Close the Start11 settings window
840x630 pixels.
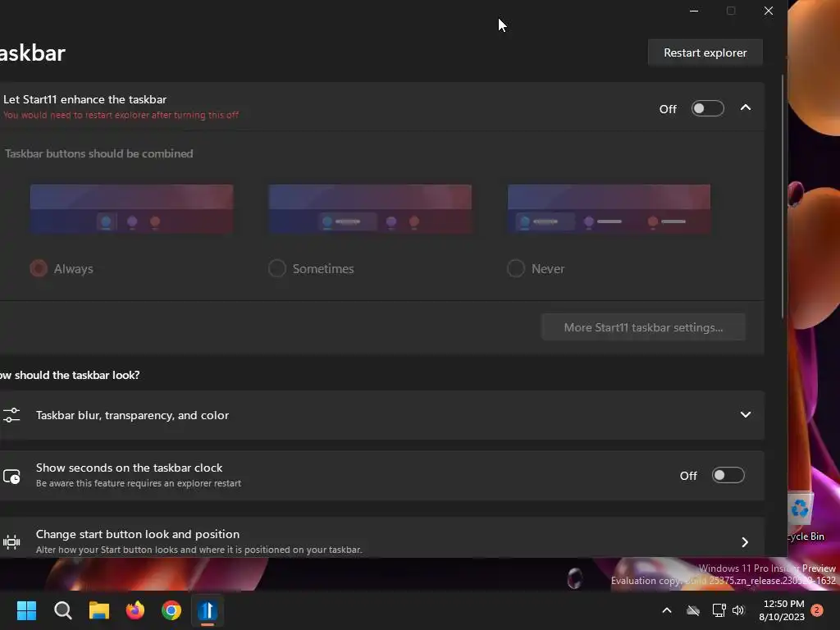pyautogui.click(x=768, y=11)
